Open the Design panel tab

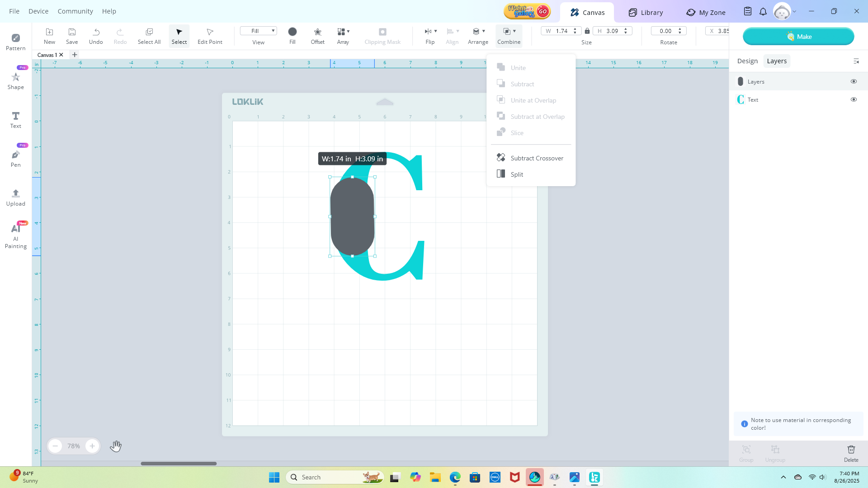click(747, 61)
